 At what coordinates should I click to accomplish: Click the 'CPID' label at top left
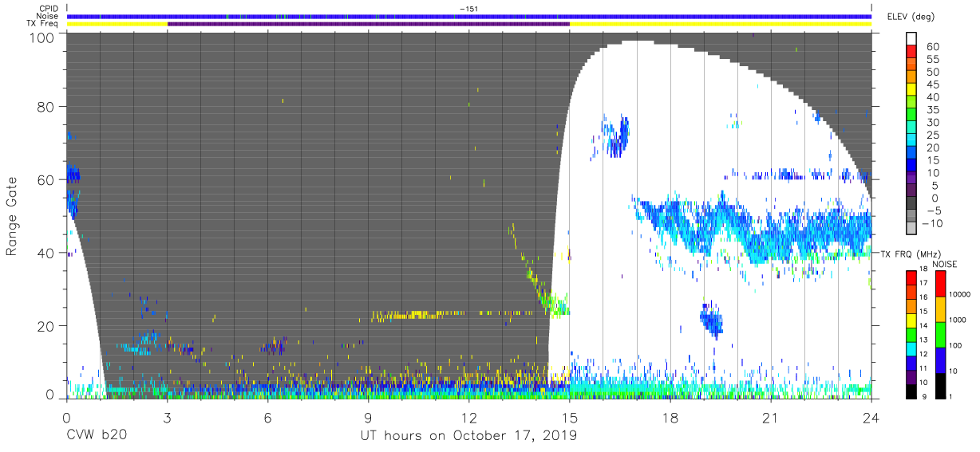(50, 8)
